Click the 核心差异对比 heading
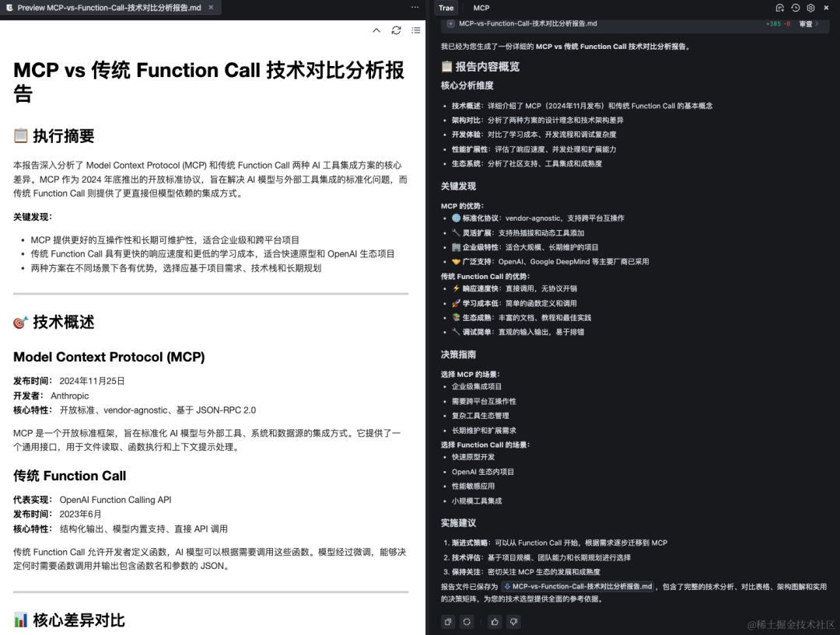Image resolution: width=840 pixels, height=635 pixels. tap(69, 620)
